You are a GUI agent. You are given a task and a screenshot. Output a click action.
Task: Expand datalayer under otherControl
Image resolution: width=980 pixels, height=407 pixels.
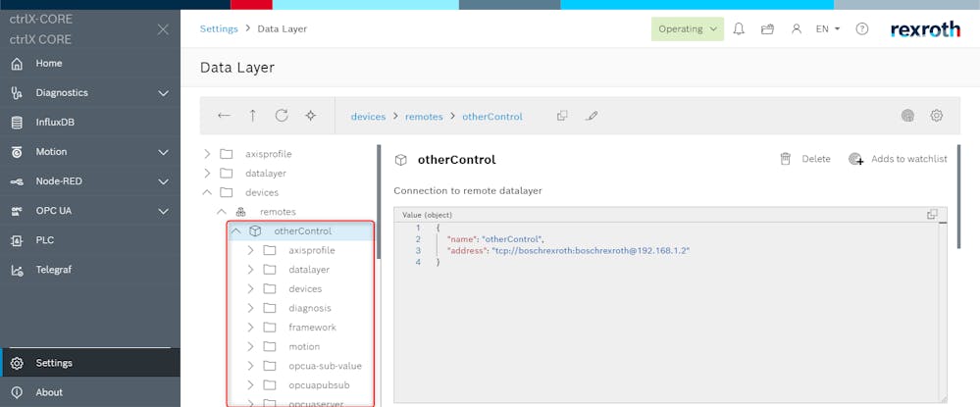[250, 270]
